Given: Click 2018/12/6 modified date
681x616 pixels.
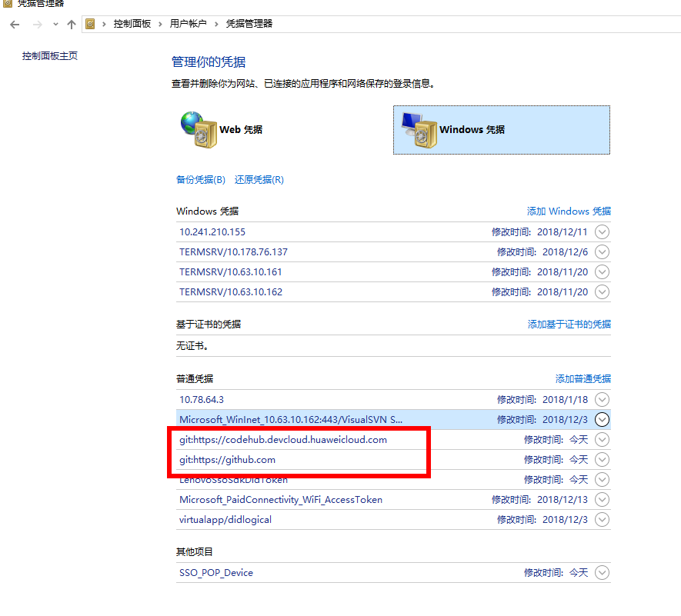Looking at the screenshot, I should pos(565,252).
